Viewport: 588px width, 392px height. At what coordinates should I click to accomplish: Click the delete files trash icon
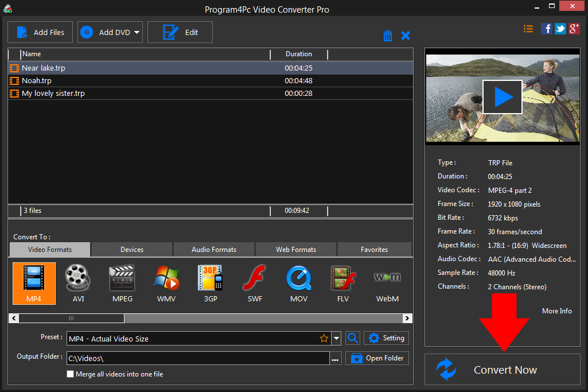pyautogui.click(x=388, y=35)
